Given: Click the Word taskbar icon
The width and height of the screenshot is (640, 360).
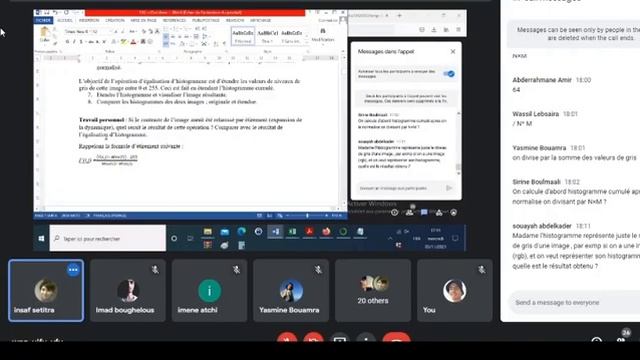Looking at the screenshot, I should pos(276,231).
